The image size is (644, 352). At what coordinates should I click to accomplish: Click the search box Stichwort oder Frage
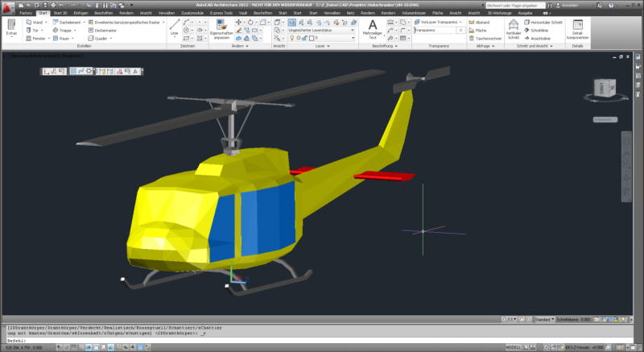click(515, 6)
